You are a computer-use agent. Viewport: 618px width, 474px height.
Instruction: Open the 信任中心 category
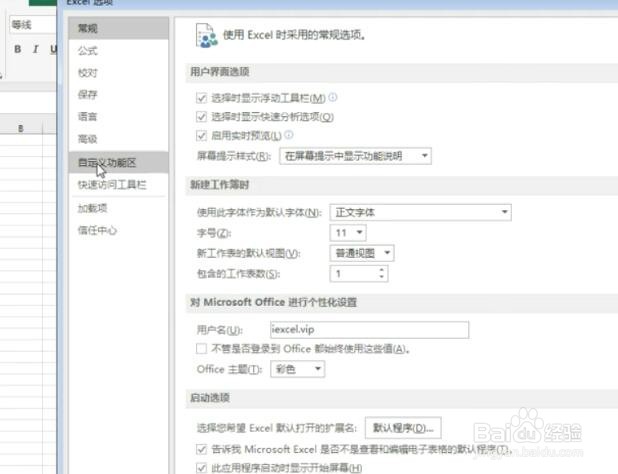[x=118, y=230]
